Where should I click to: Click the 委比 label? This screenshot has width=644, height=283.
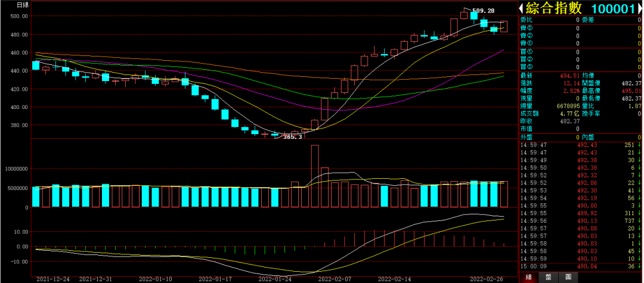(526, 20)
